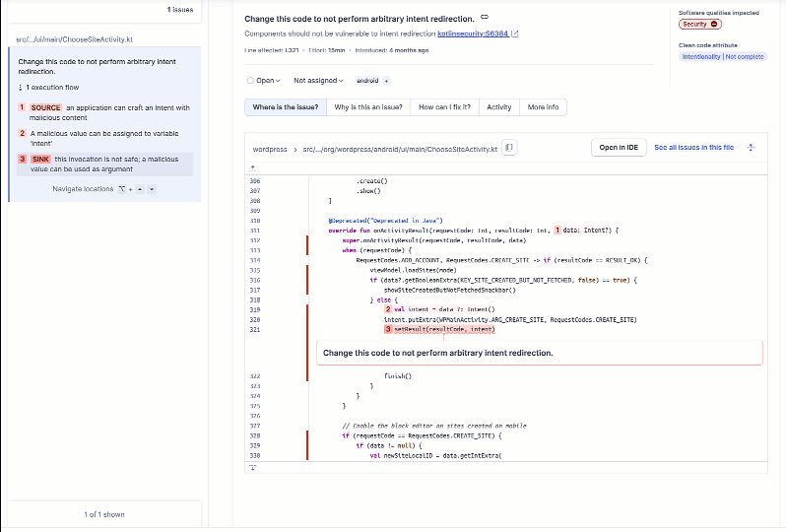Viewport: 786px width, 532px height.
Task: Click location marker 2 on val intent line
Action: click(387, 309)
